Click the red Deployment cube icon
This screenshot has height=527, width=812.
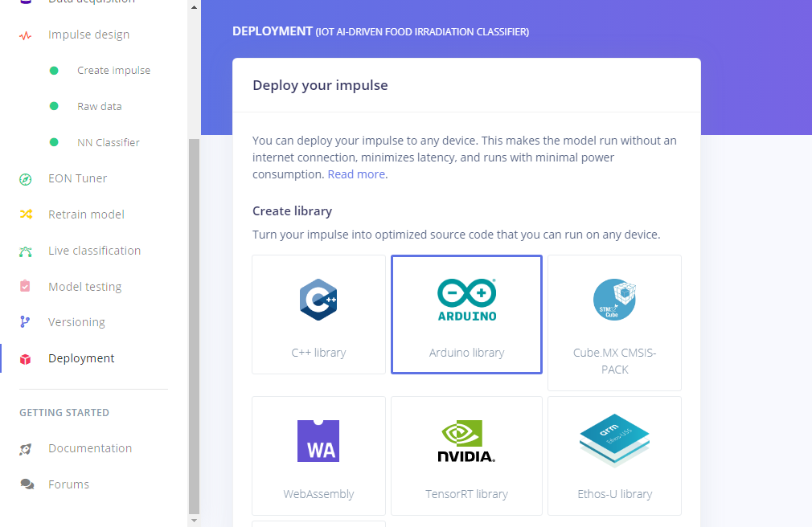pyautogui.click(x=26, y=359)
